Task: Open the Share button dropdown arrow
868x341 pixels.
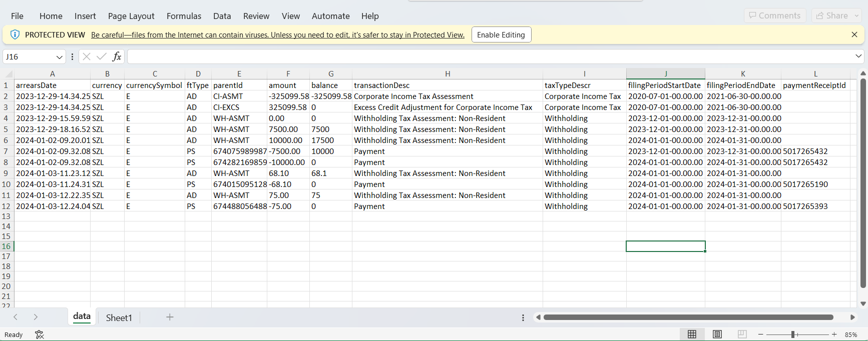Action: (x=856, y=15)
